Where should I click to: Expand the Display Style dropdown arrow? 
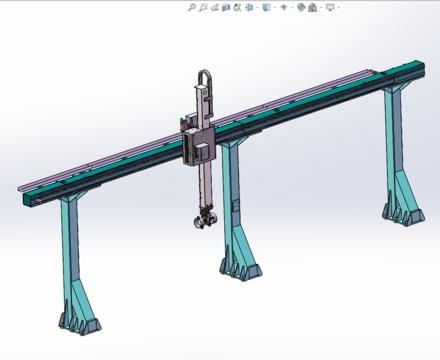tap(275, 7)
